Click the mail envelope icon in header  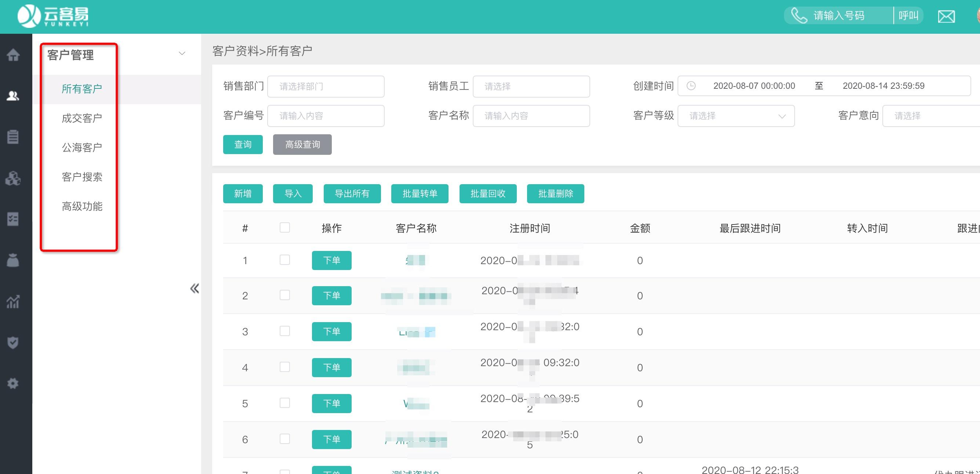pyautogui.click(x=946, y=17)
